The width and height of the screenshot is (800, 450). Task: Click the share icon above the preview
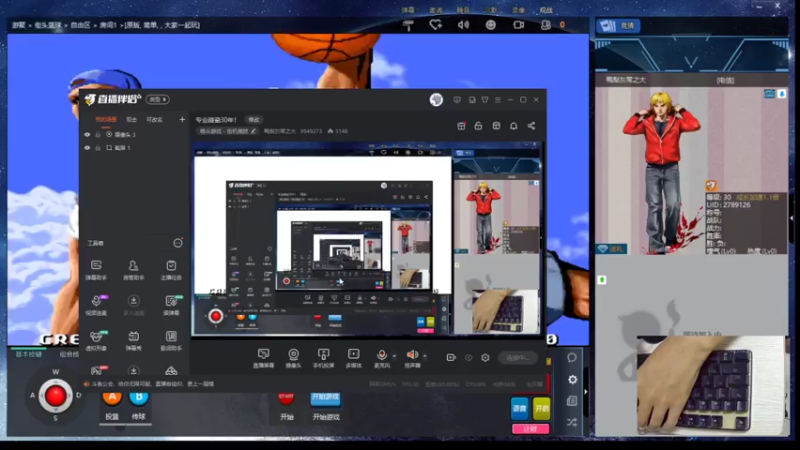531,126
